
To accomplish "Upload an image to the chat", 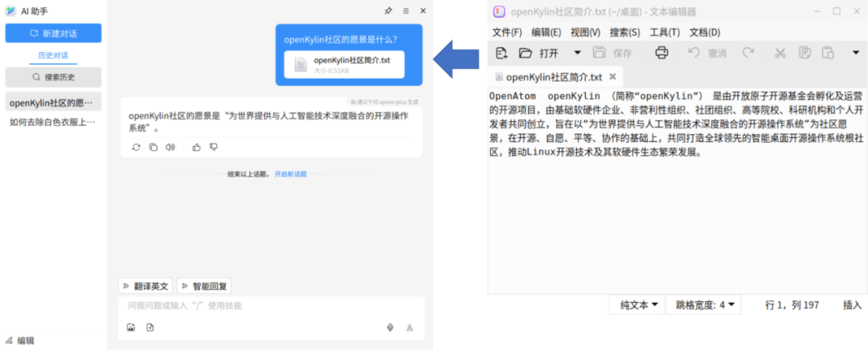I will (x=131, y=328).
